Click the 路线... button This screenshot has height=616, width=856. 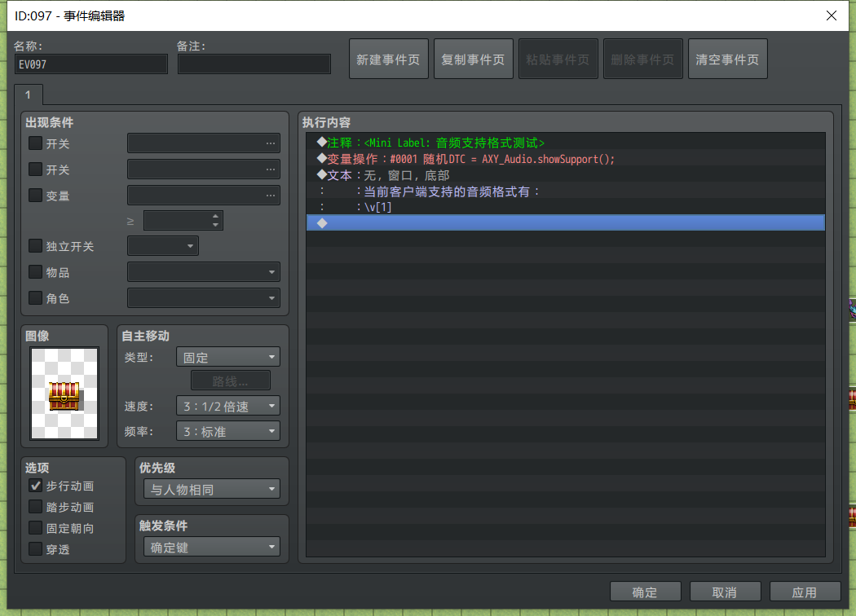click(x=231, y=381)
